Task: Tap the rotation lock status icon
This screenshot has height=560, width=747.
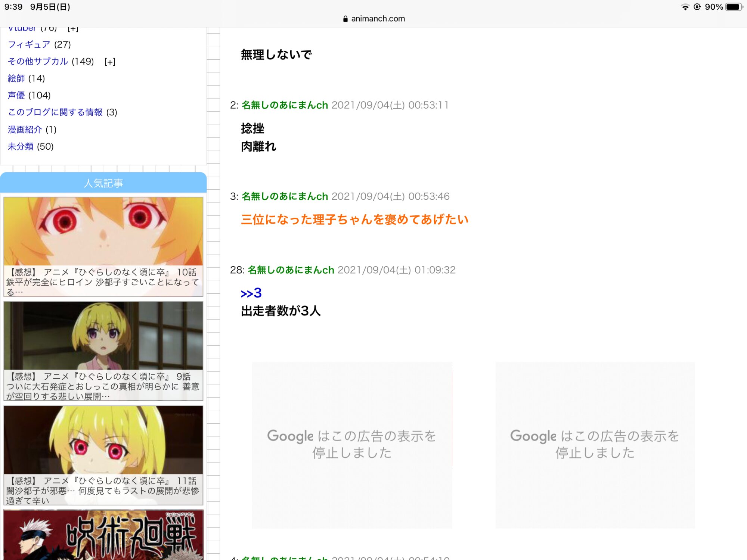Action: 697,7
